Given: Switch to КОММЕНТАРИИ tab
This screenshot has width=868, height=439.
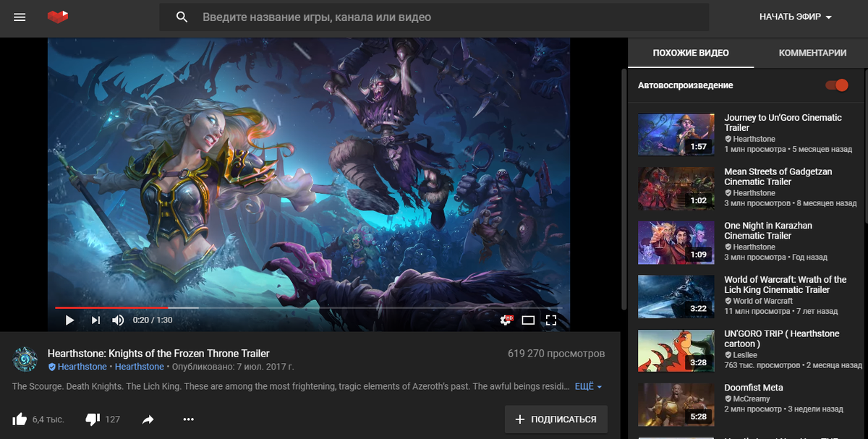Looking at the screenshot, I should (x=812, y=53).
